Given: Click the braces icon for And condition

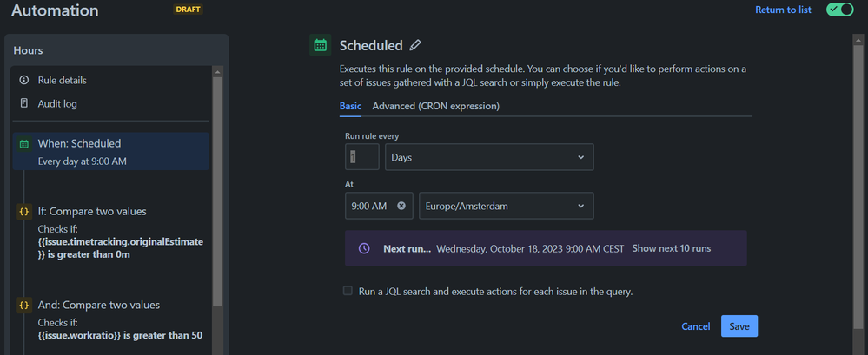Looking at the screenshot, I should coord(24,305).
